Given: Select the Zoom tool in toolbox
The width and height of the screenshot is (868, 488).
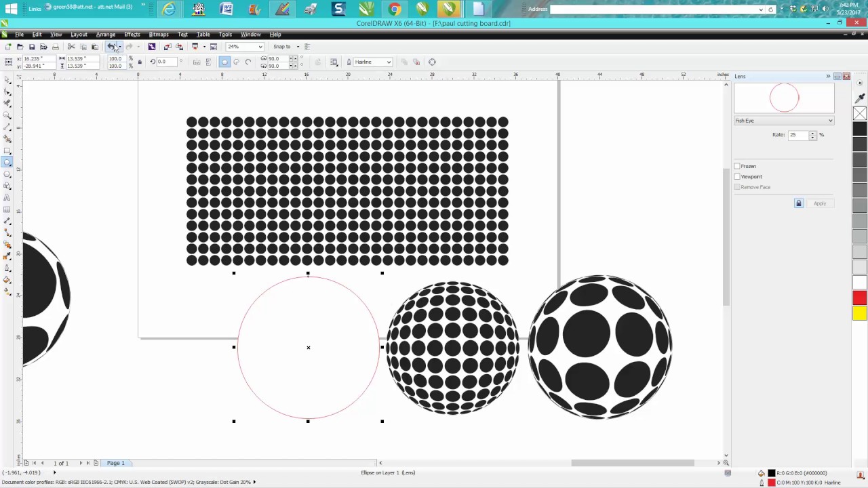Looking at the screenshot, I should (x=7, y=115).
